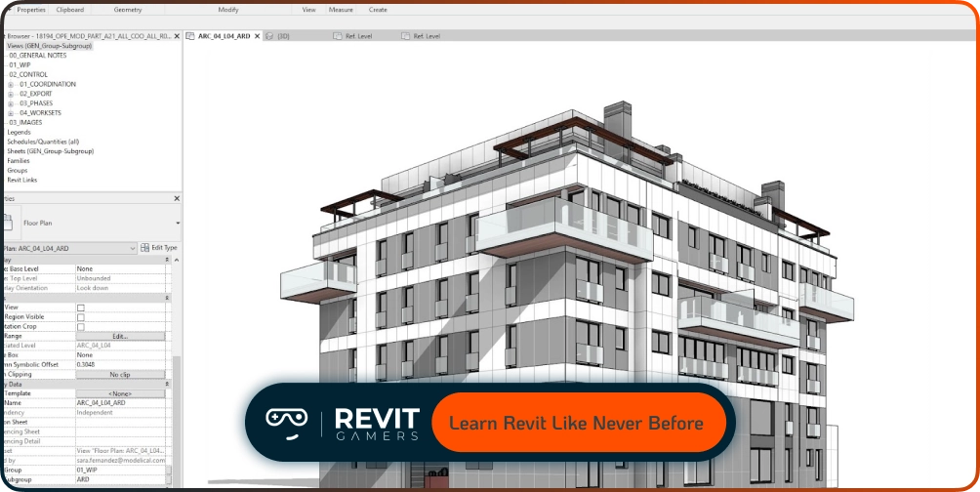Screen dimensions: 980x492
Task: Click the Dependency value Independent
Action: (120, 413)
